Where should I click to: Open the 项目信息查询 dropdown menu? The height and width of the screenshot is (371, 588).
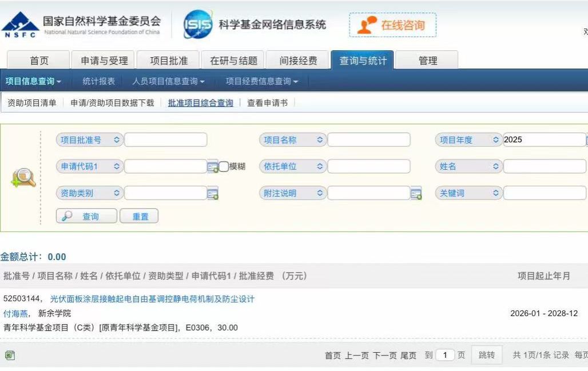coord(33,82)
